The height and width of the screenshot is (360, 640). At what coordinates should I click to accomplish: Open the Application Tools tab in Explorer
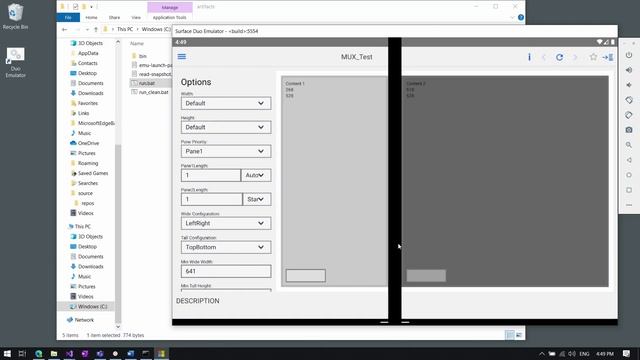pos(169,18)
